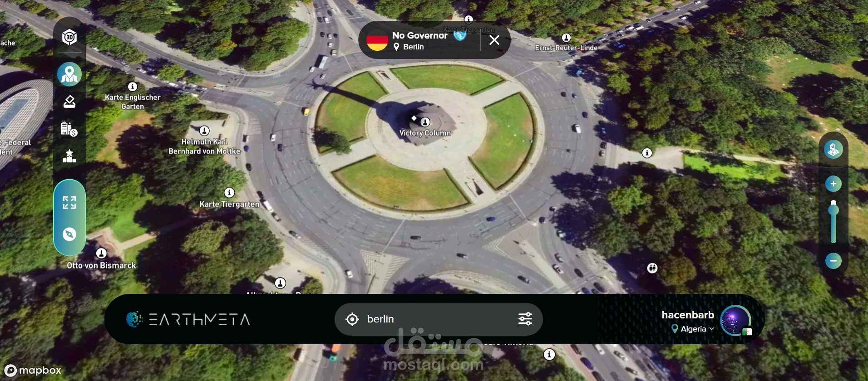Select the Victory Column monument marker

[425, 122]
